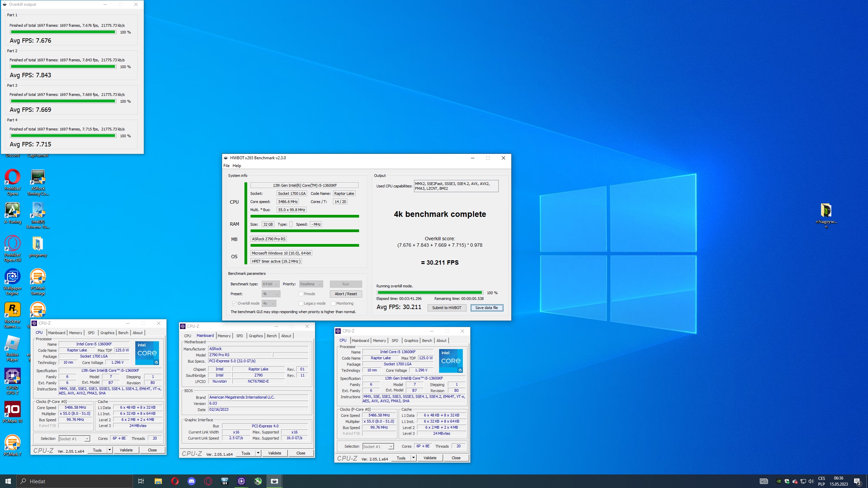Image resolution: width=868 pixels, height=488 pixels.
Task: Open the notification center icon
Action: 857,481
